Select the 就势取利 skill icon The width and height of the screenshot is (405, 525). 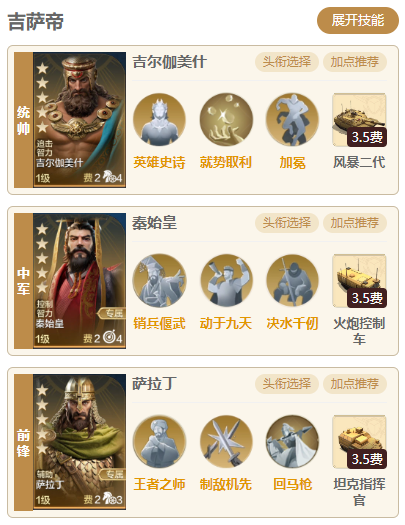(x=226, y=120)
